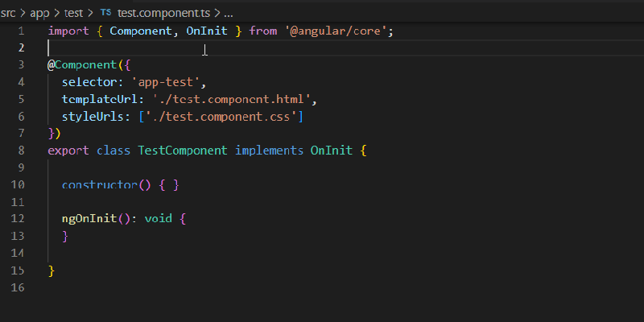The height and width of the screenshot is (322, 644).
Task: Click line number 3 in the gutter
Action: coord(21,65)
